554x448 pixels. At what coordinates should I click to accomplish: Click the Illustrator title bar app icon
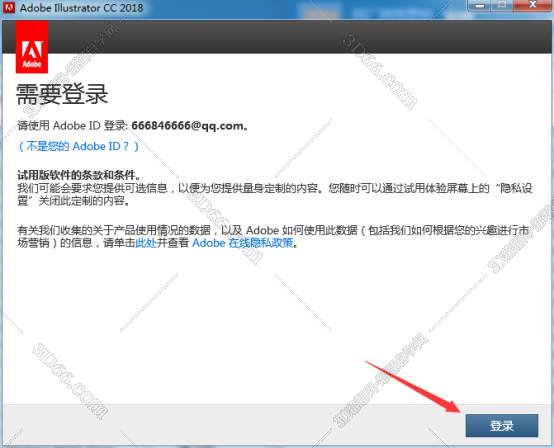pyautogui.click(x=8, y=7)
